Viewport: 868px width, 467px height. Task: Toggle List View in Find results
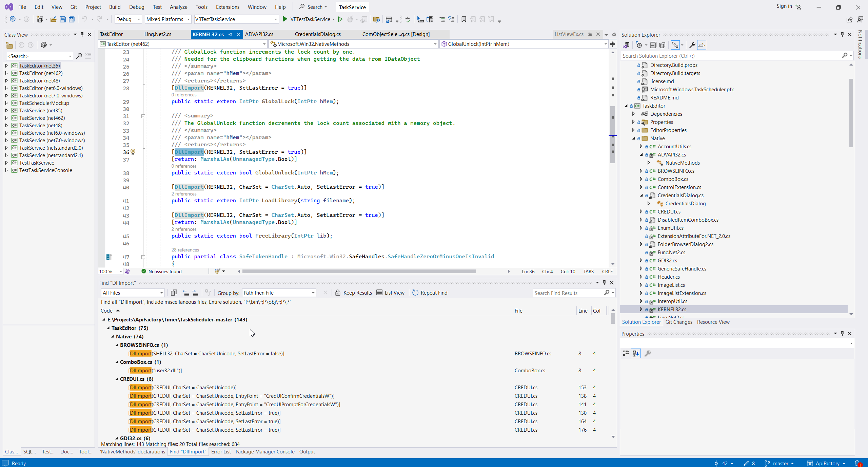[391, 293]
